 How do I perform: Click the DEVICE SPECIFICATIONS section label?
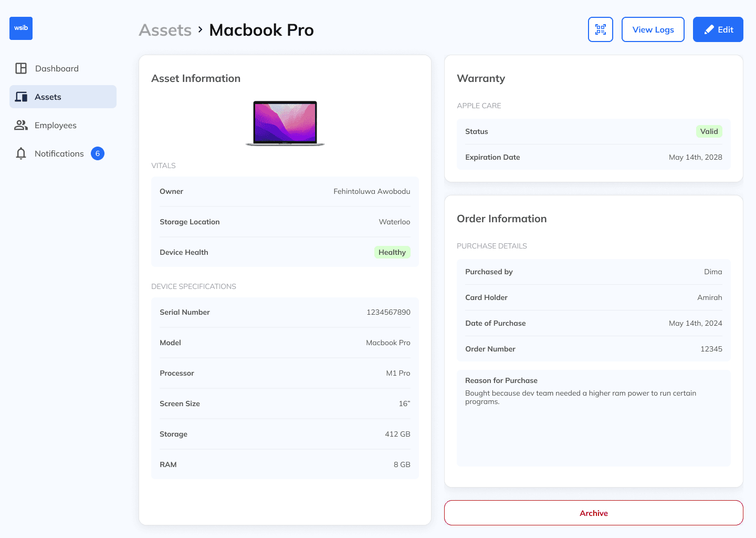tap(194, 286)
